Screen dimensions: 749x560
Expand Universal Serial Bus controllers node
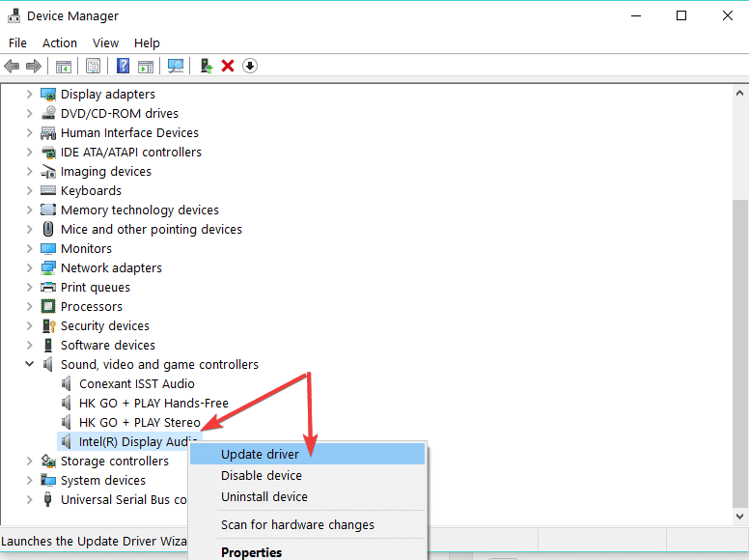click(x=29, y=499)
